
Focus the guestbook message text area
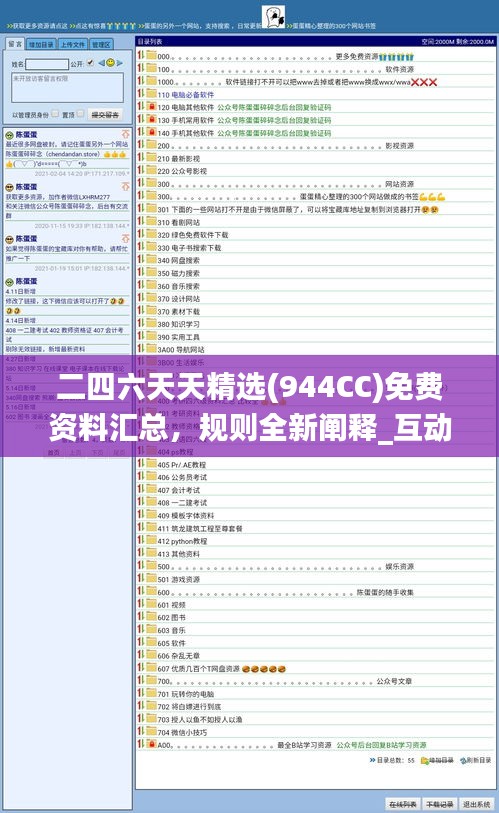67,87
